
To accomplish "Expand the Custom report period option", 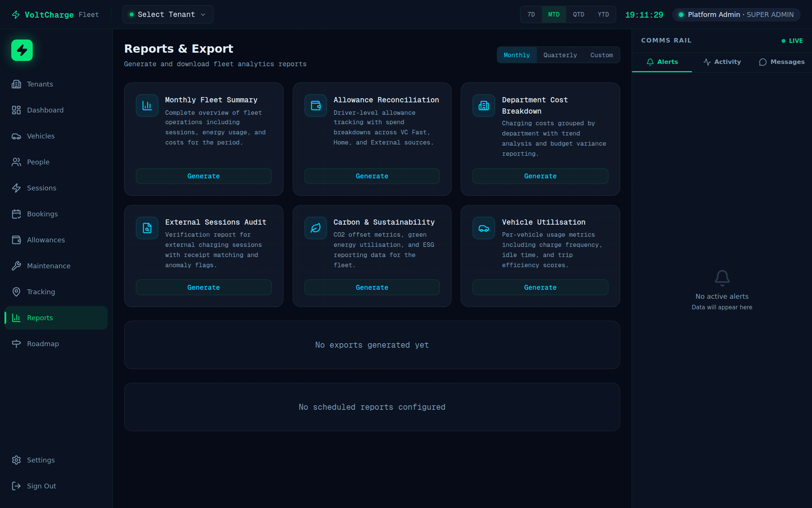I will click(601, 55).
